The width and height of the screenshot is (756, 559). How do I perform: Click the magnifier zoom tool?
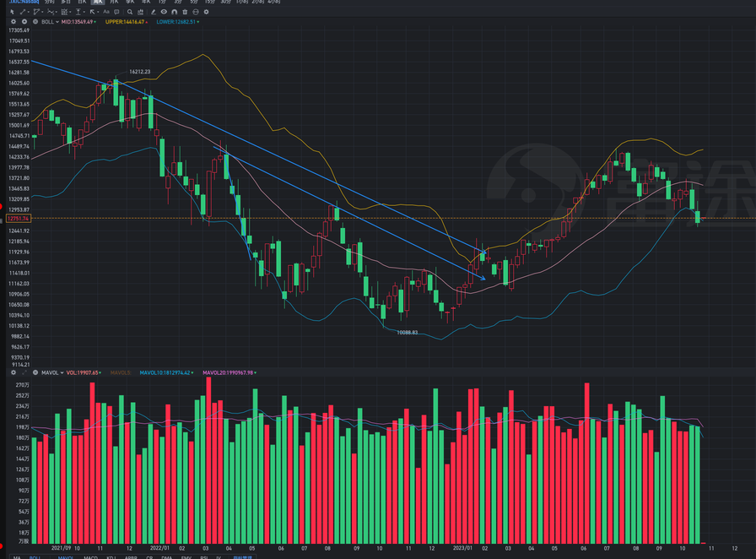[130, 12]
